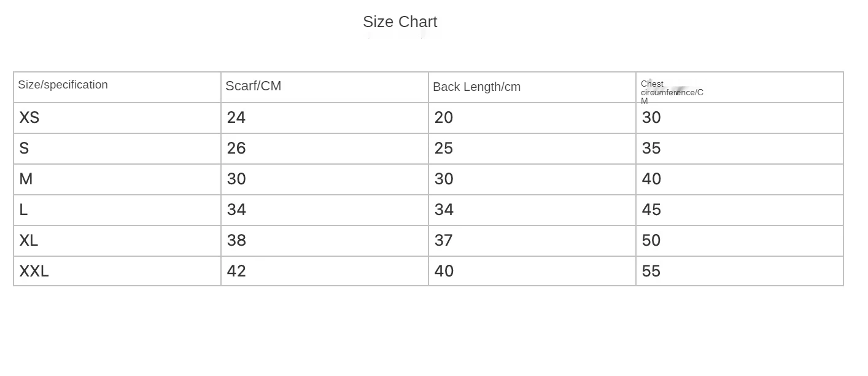Click the XXL scarf value 42
This screenshot has width=868, height=376.
[236, 272]
